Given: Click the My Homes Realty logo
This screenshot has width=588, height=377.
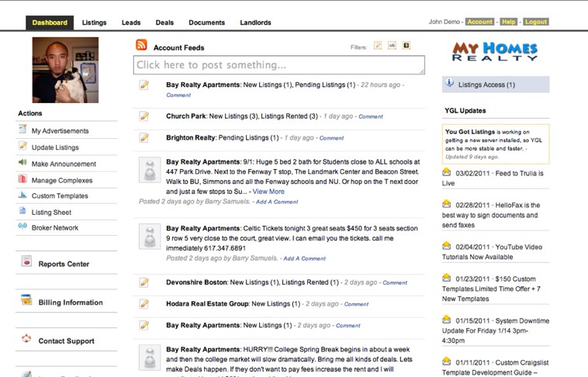Looking at the screenshot, I should click(x=495, y=51).
